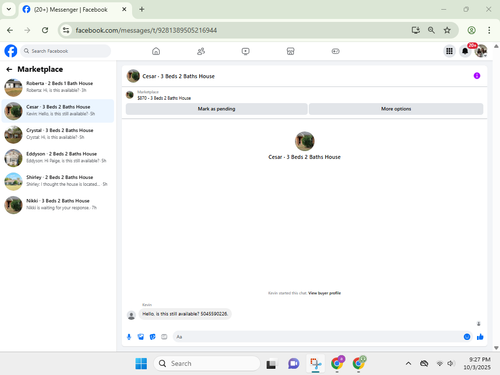500x375 pixels.
Task: Open the emoji picker in message box
Action: [467, 337]
